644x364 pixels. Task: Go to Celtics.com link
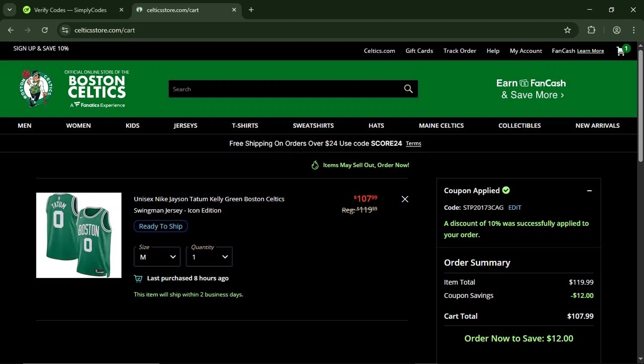coord(380,51)
